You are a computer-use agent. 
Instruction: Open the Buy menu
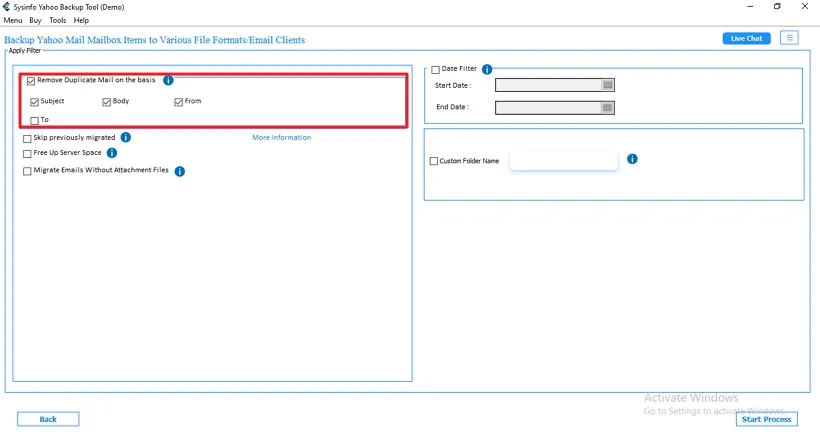coord(35,20)
